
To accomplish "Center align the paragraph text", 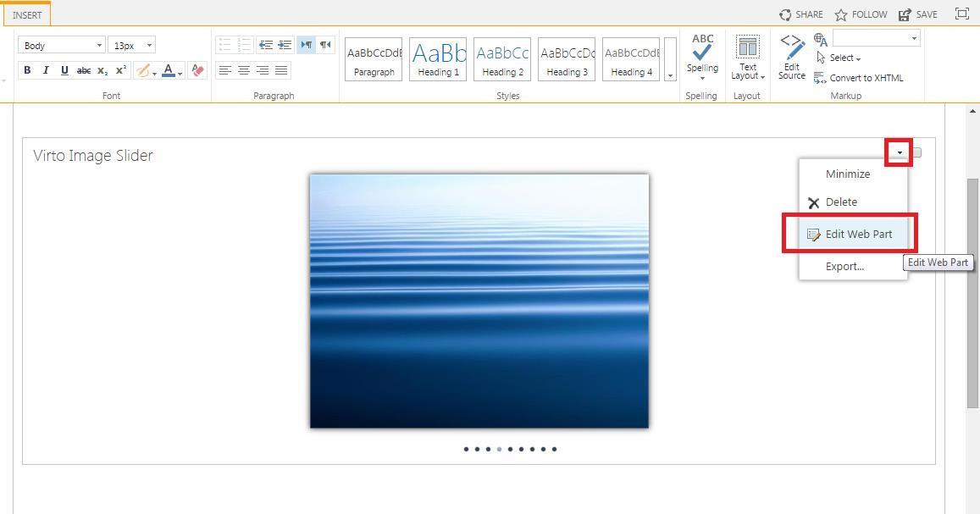I will coord(244,70).
